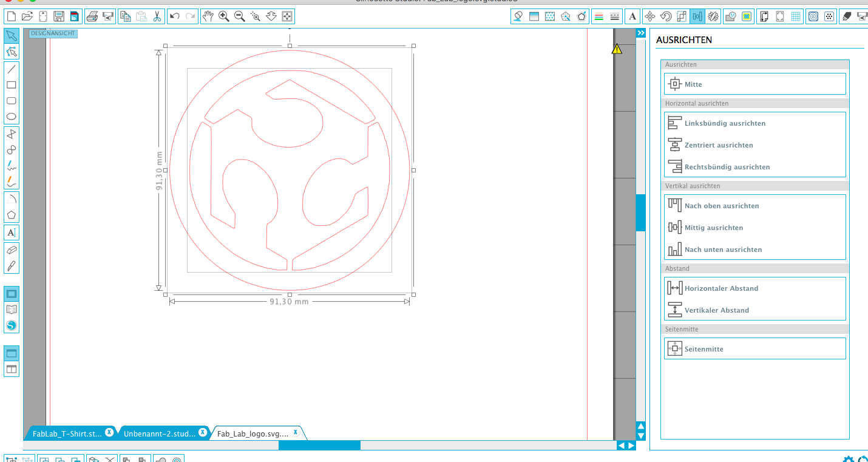
Task: Select the Polygon tool
Action: (12, 215)
